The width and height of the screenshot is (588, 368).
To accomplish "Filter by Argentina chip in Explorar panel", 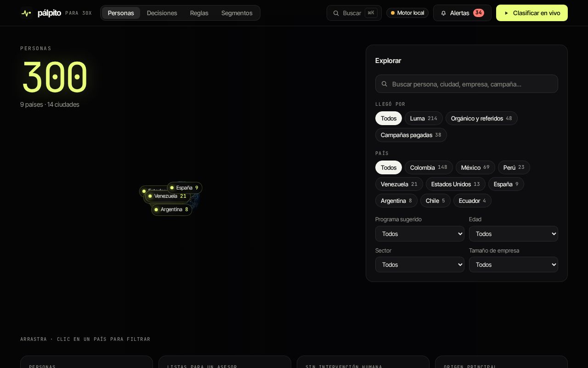I will click(396, 201).
